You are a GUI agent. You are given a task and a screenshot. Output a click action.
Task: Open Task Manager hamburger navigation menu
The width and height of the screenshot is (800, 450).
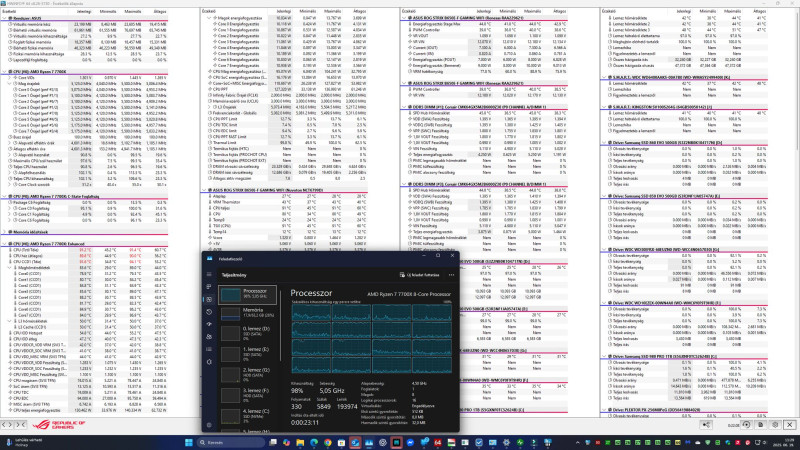tap(209, 274)
